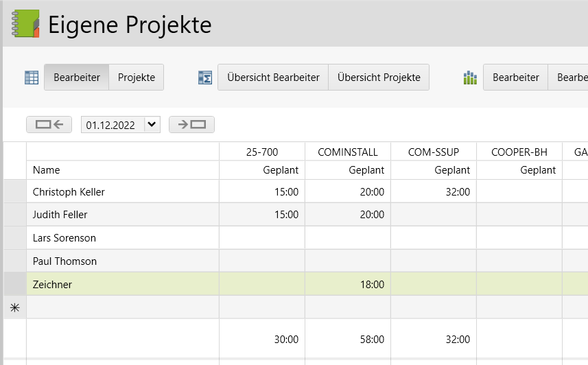Open Übersicht Bearbeiter
The image size is (588, 365).
click(273, 78)
